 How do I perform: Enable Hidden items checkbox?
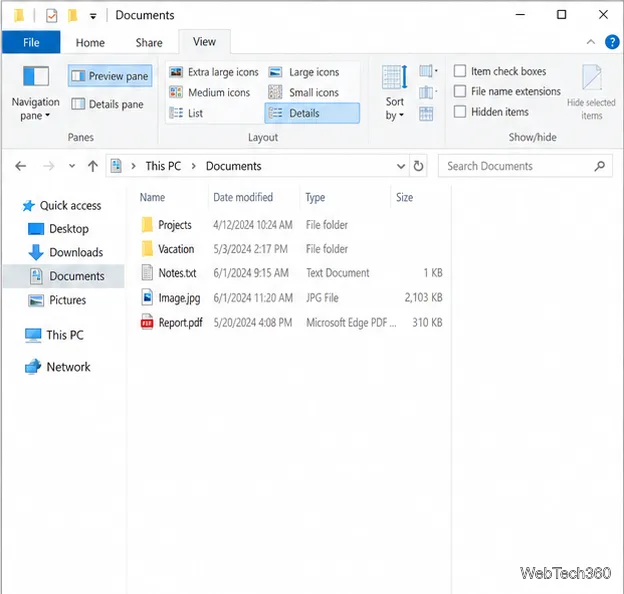460,111
